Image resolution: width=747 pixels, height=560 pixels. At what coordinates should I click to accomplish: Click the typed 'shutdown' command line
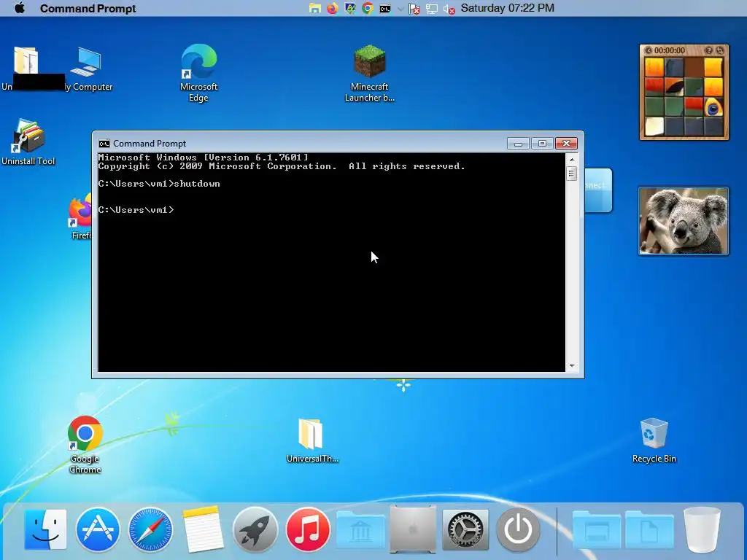coord(159,184)
